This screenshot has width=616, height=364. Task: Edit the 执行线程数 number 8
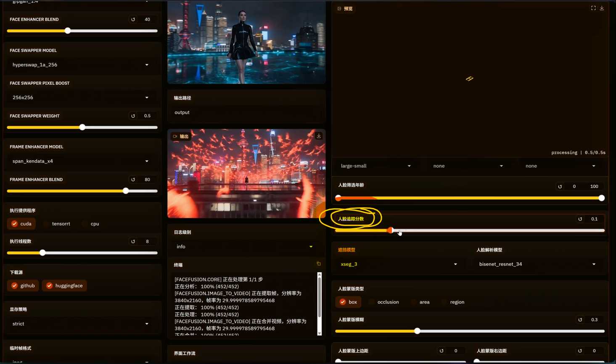(147, 241)
